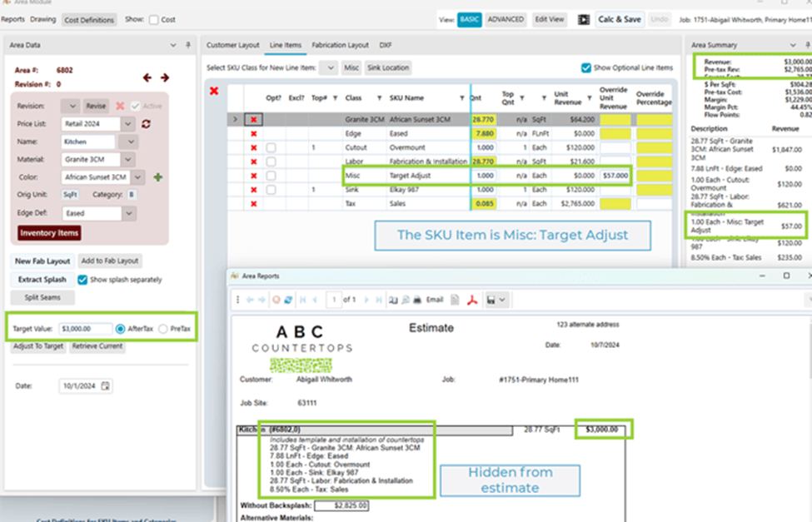Open the Edge Def Eased dropdown

pos(129,213)
